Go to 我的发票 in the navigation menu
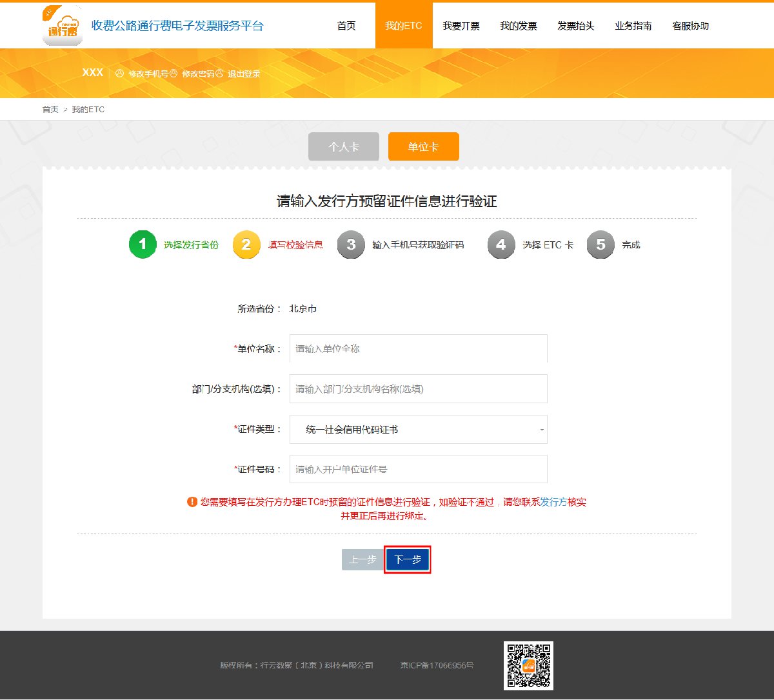The height and width of the screenshot is (700, 774). [519, 26]
